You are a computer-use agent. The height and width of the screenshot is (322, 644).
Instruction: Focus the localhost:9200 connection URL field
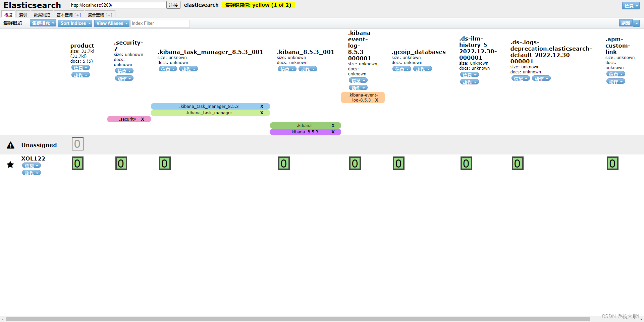(x=118, y=5)
